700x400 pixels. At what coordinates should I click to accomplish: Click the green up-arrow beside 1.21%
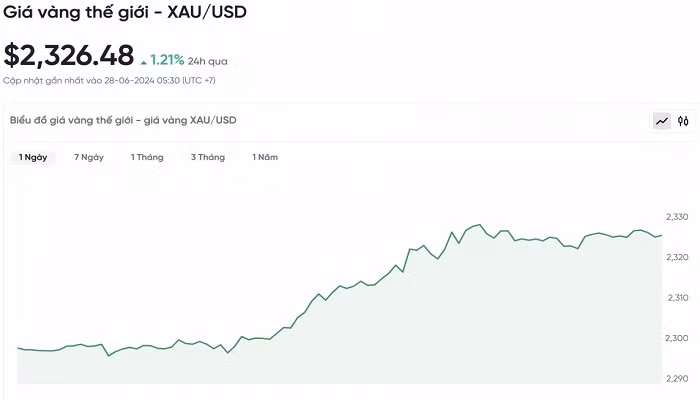(144, 61)
